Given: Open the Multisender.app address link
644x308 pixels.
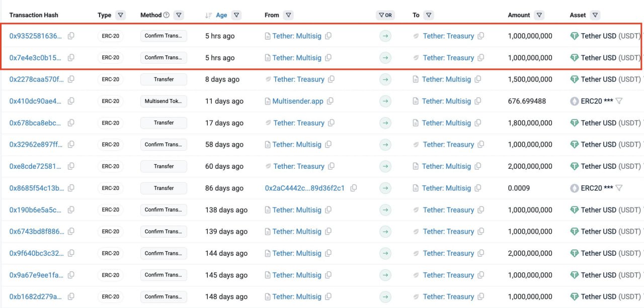Looking at the screenshot, I should [x=298, y=101].
